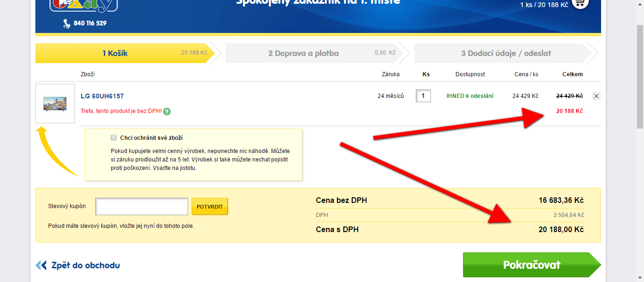
Task: Select the final price '20 188,00 Kč'
Action: (561, 230)
